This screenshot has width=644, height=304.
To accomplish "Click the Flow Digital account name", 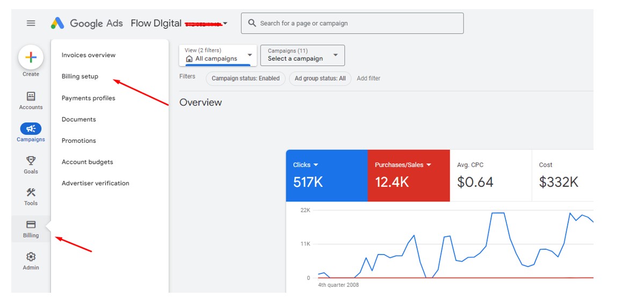I will tap(156, 24).
